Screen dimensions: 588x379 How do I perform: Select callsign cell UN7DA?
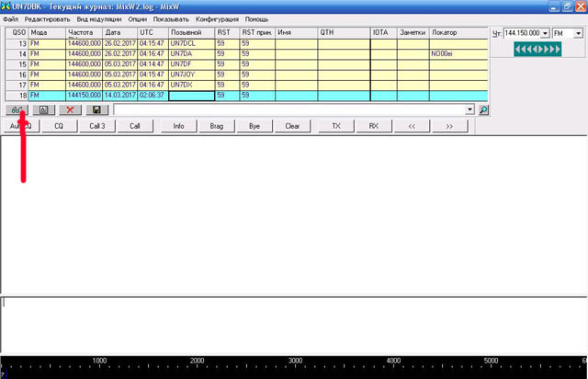click(192, 54)
